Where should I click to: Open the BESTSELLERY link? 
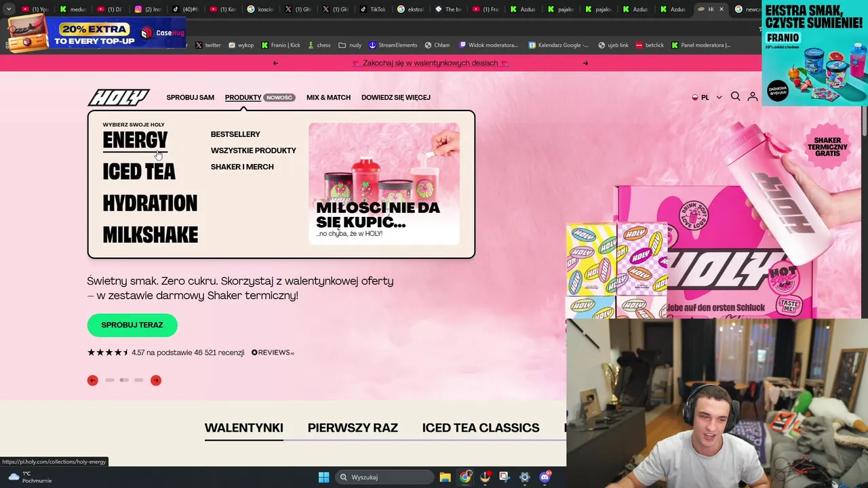pyautogui.click(x=235, y=134)
